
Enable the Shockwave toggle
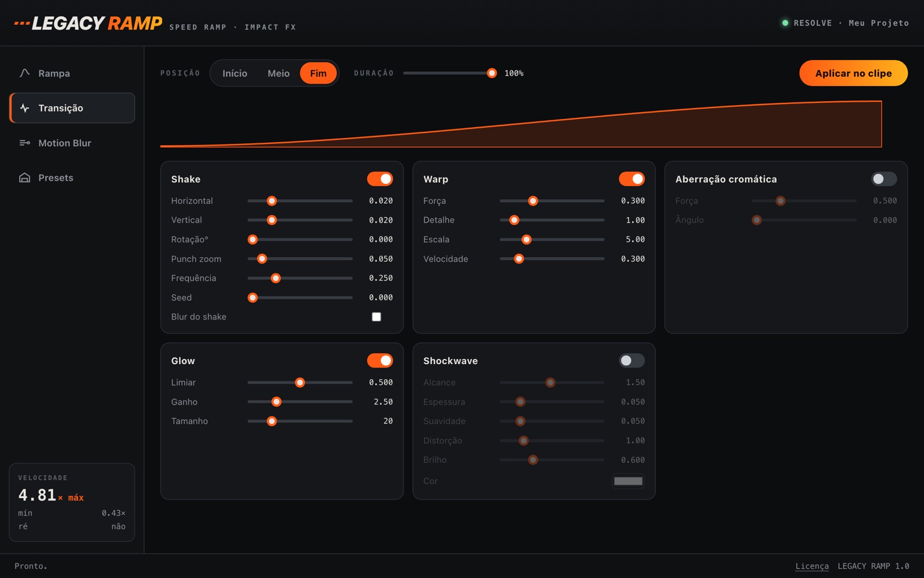tap(632, 361)
